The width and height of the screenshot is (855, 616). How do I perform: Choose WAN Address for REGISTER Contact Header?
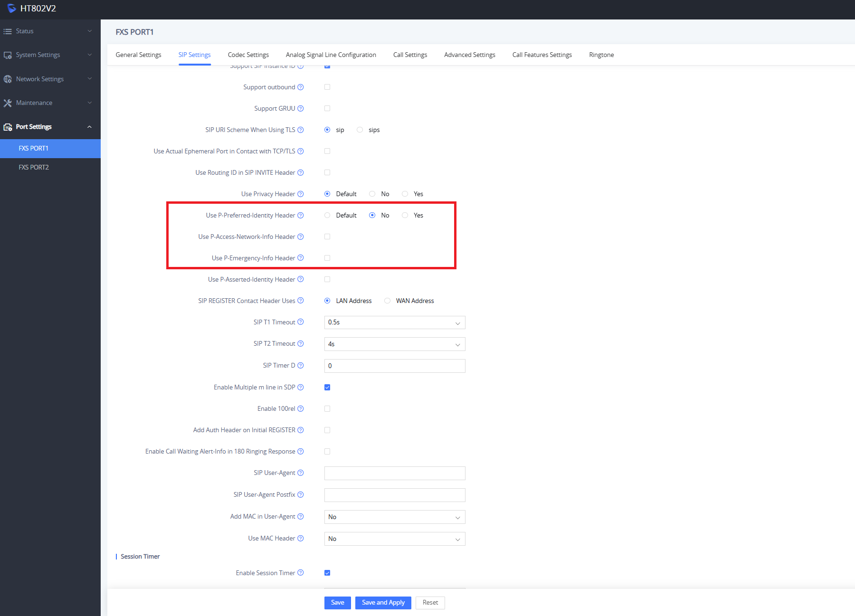click(x=388, y=301)
